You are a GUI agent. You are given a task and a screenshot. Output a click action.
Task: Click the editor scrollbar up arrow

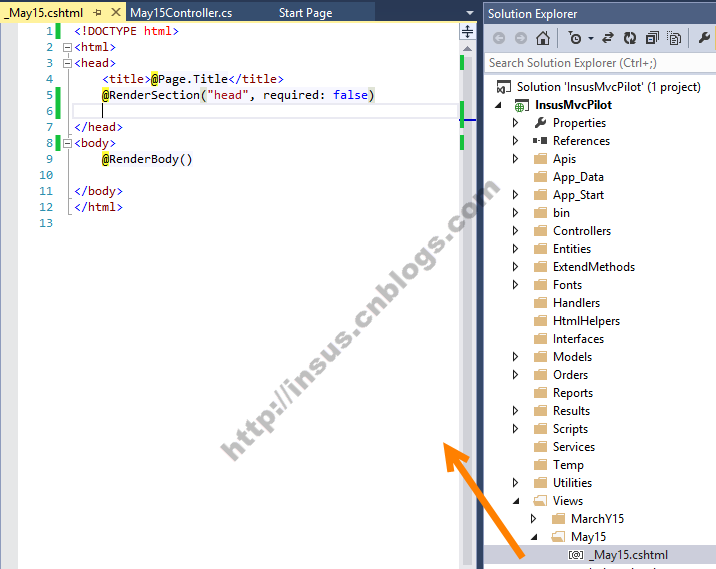(468, 48)
